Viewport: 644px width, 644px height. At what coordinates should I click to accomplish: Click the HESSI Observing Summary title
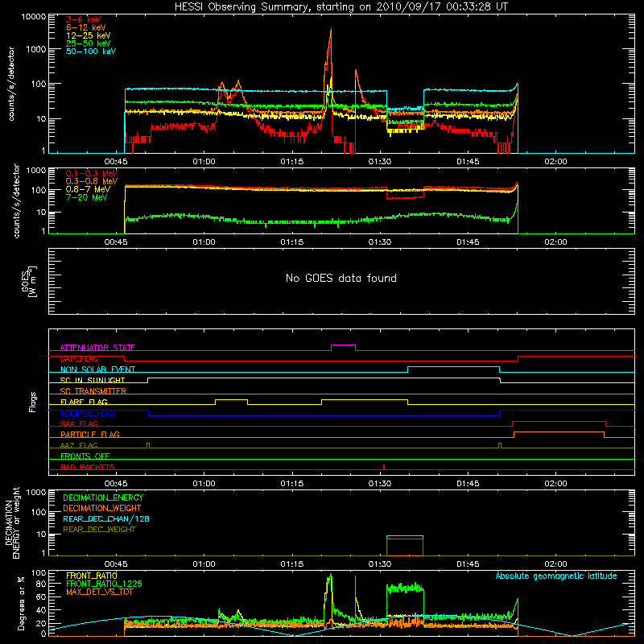341,6
